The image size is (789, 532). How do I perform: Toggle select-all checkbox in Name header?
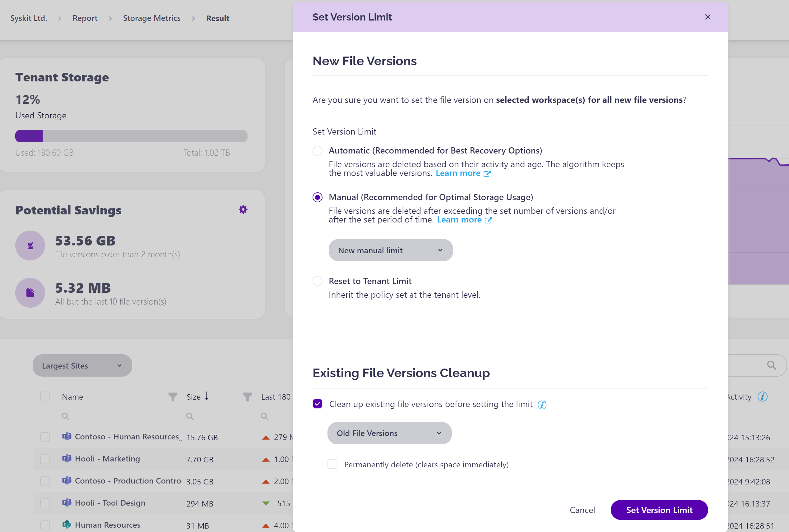pyautogui.click(x=45, y=397)
